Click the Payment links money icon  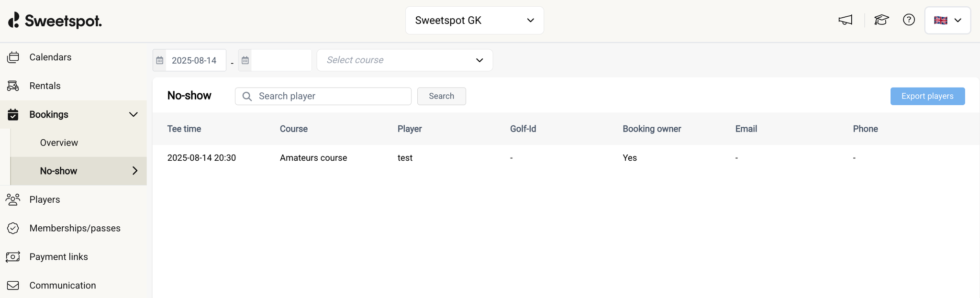pyautogui.click(x=13, y=257)
